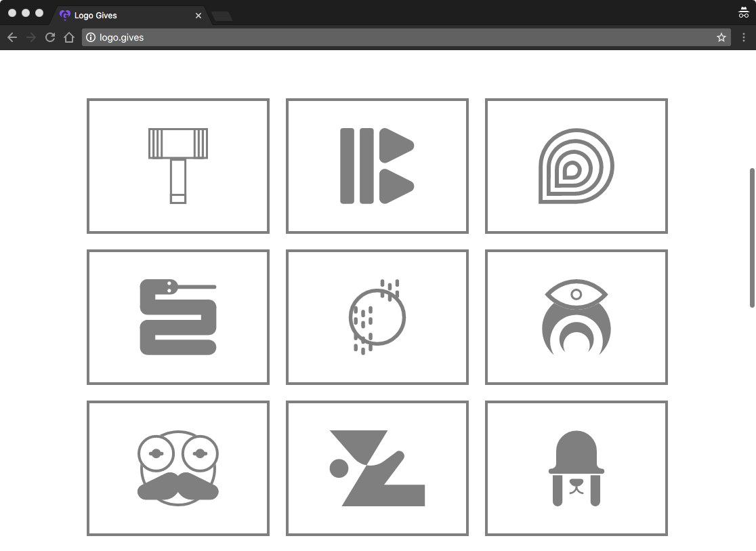Select the play-button style IB logo
This screenshot has width=756, height=551.
[377, 165]
